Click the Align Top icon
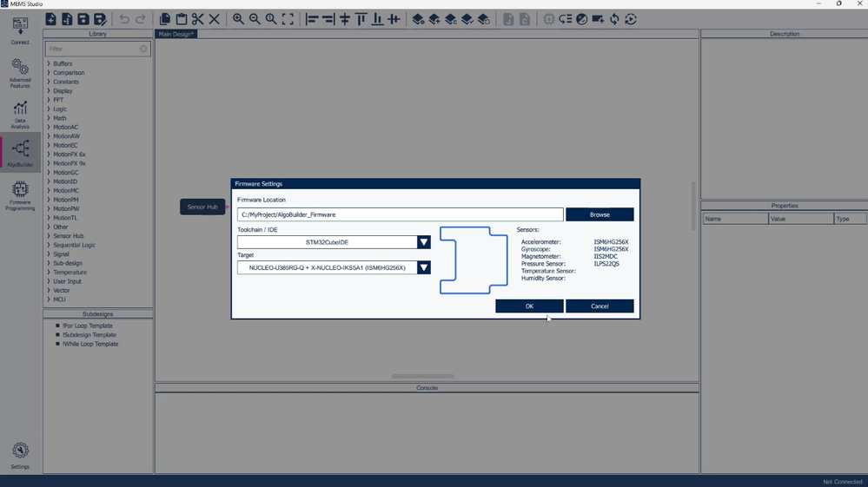The width and height of the screenshot is (868, 487). [x=361, y=19]
